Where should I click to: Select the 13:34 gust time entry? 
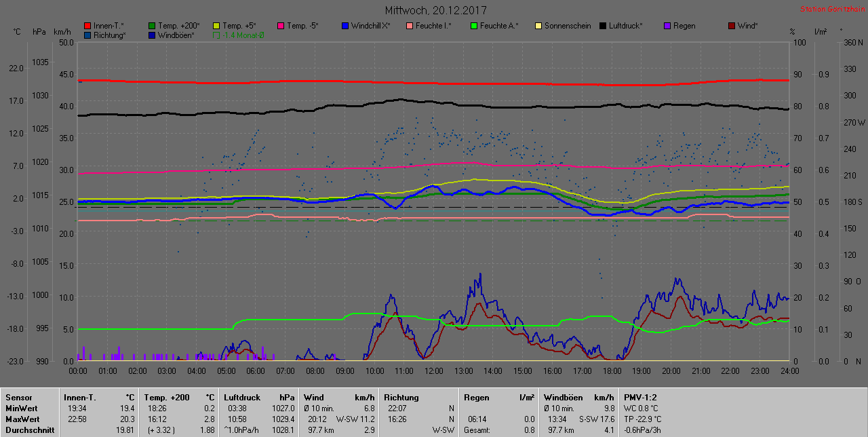(x=557, y=419)
